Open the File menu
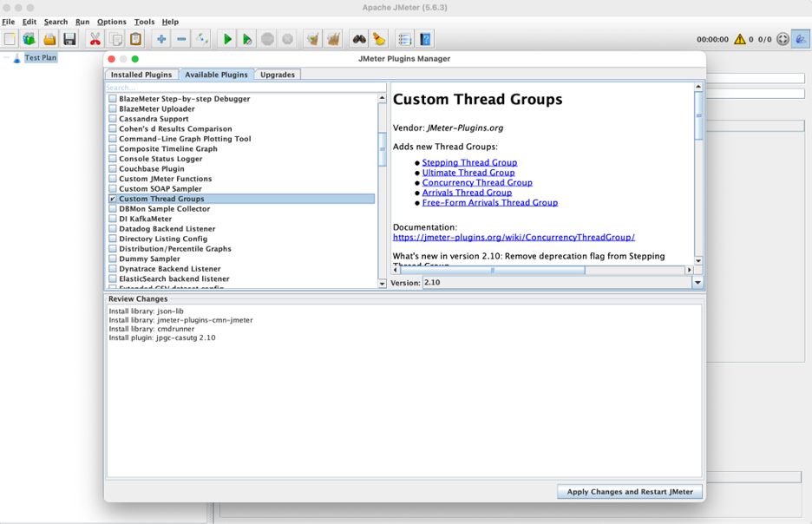The width and height of the screenshot is (812, 524). (x=9, y=22)
